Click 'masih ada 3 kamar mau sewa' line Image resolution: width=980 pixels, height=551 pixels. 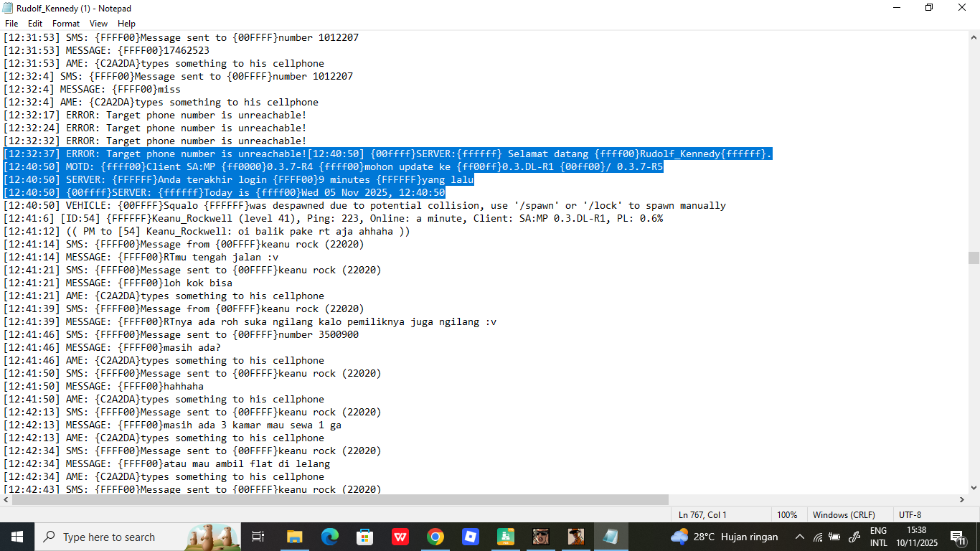[172, 425]
